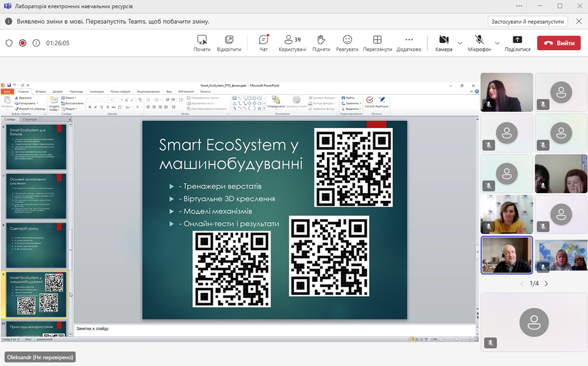Expand camera options dropdown arrow

pyautogui.click(x=460, y=43)
